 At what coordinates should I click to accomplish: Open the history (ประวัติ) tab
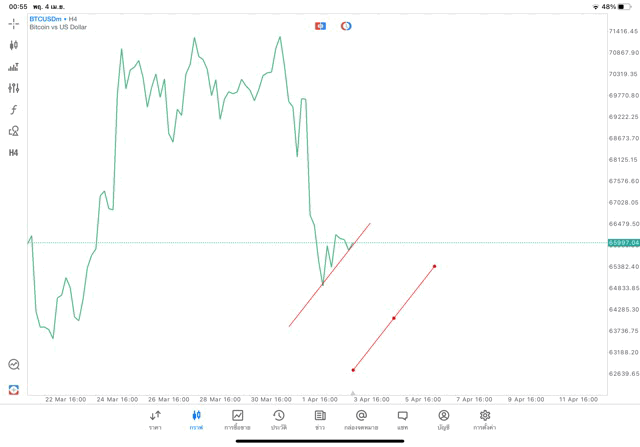(279, 420)
